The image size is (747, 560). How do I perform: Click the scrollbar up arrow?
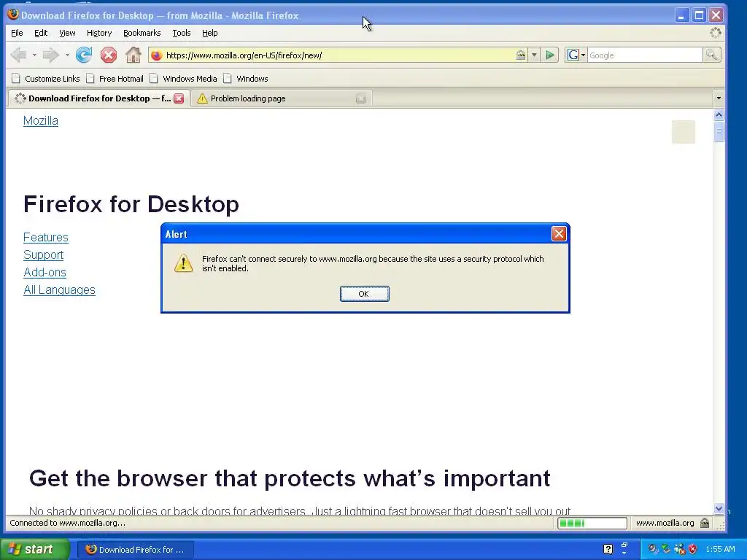coord(719,114)
